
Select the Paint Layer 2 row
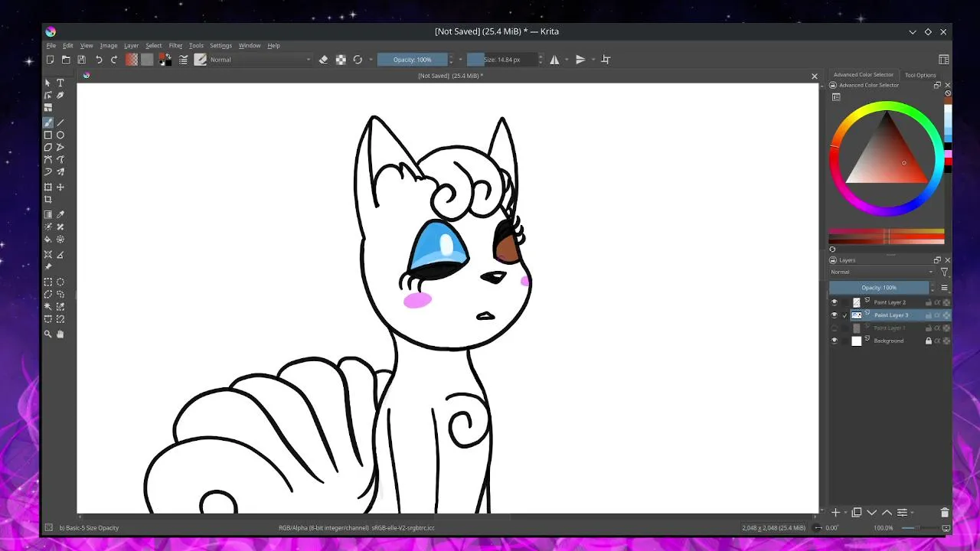(890, 302)
